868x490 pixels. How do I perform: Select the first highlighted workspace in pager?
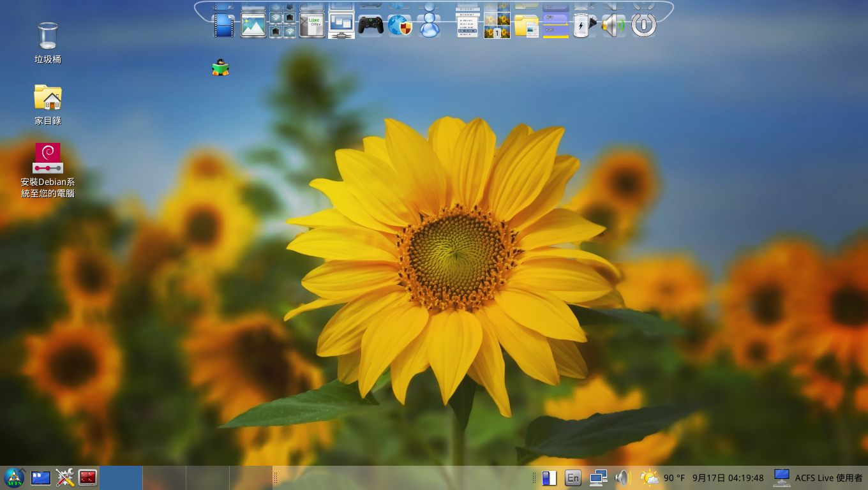[x=121, y=477]
